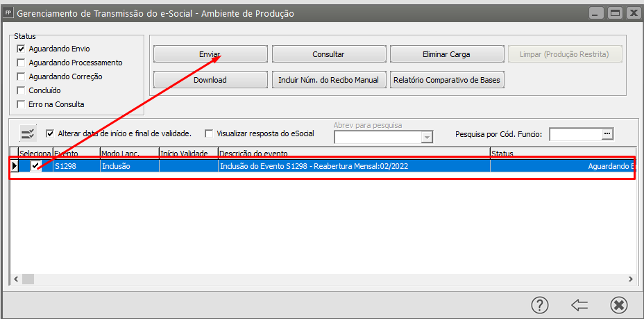
Task: Click the Eliminar Carga button
Action: 446,54
